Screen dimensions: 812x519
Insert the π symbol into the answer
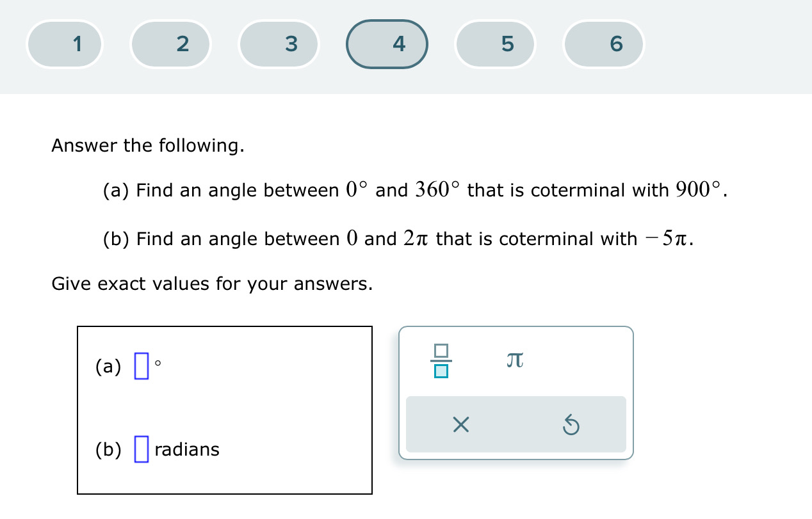point(515,359)
